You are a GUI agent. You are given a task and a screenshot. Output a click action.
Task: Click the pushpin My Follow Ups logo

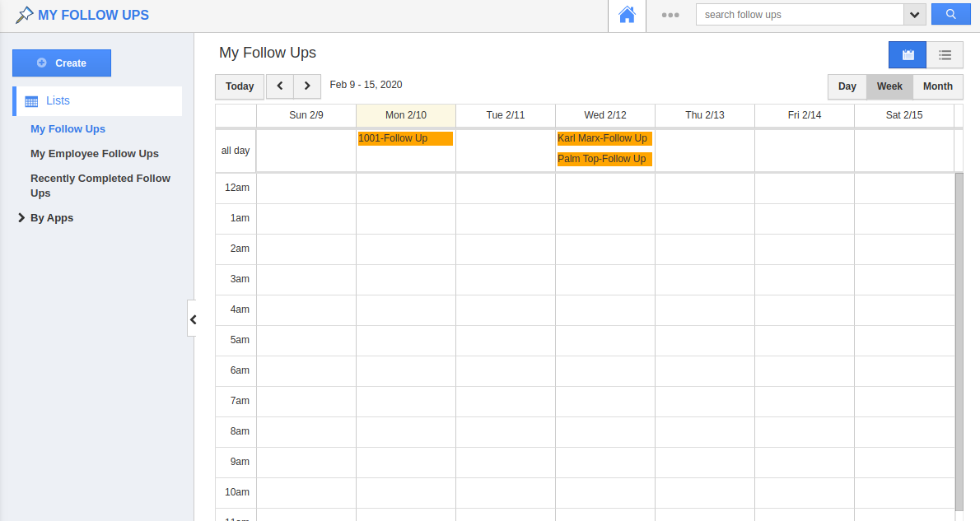point(26,15)
